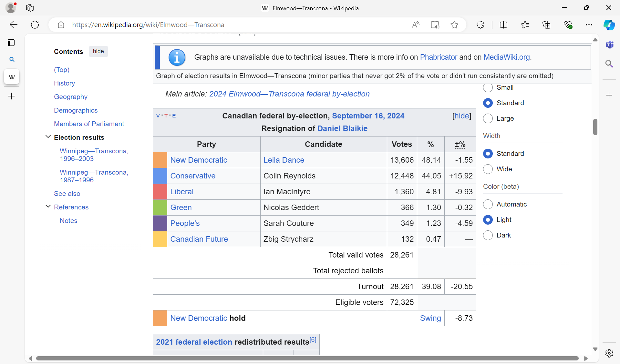620x364 pixels.
Task: Choose the Wide width radio button
Action: (x=488, y=169)
